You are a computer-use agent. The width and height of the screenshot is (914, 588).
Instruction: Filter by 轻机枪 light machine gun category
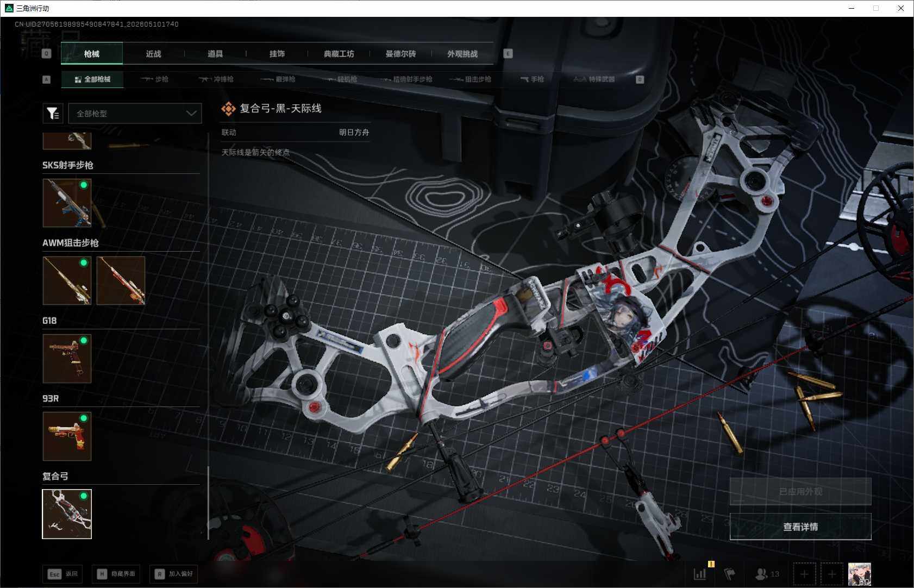tap(340, 79)
